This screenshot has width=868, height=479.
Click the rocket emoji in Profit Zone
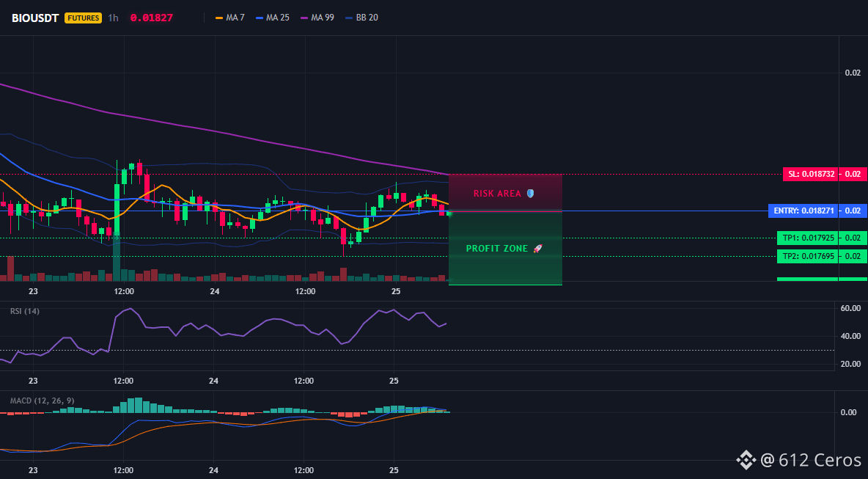point(537,249)
